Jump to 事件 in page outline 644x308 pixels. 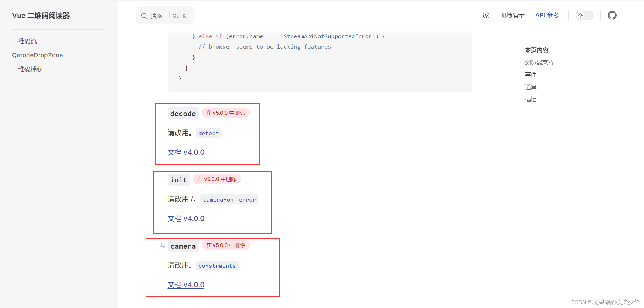(x=531, y=75)
